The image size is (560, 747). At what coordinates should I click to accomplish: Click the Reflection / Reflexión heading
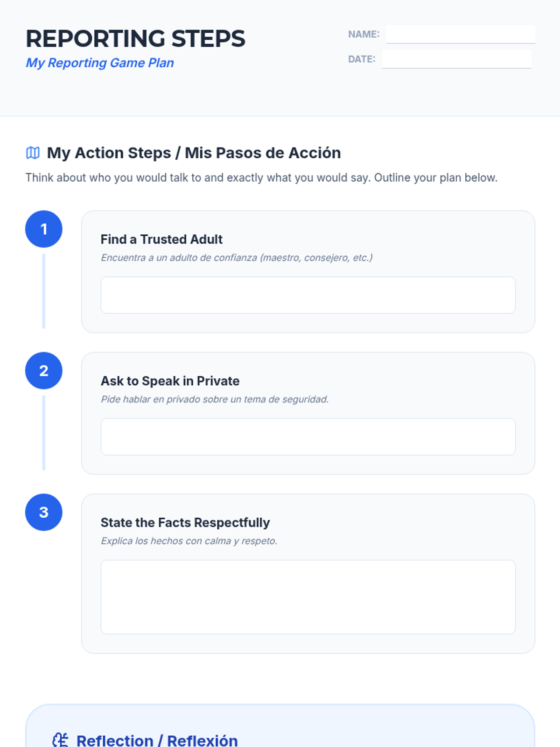(x=157, y=740)
